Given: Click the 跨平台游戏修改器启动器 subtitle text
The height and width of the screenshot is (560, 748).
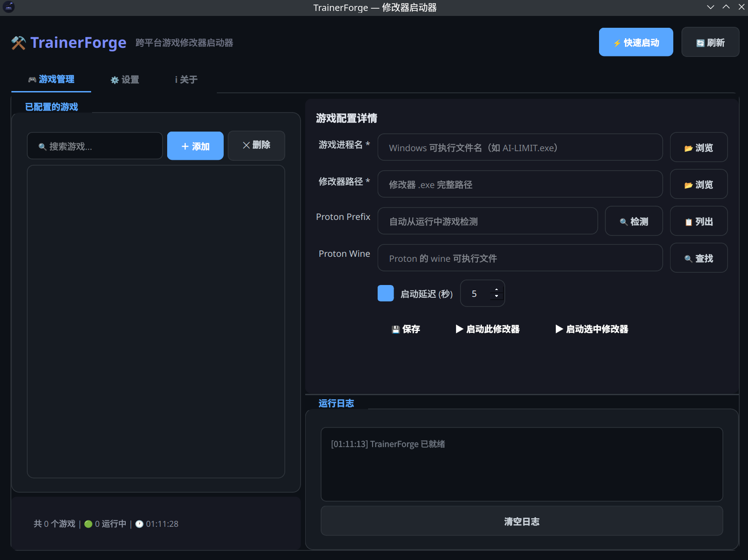Looking at the screenshot, I should click(x=184, y=43).
